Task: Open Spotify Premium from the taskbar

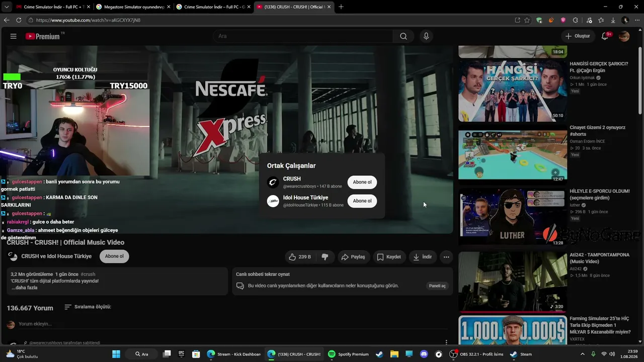Action: point(348,354)
